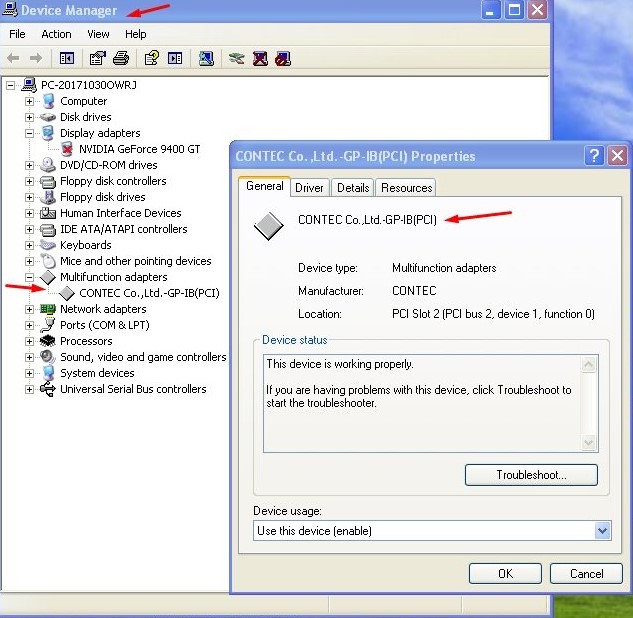Screen dimensions: 633x618
Task: Click the Human Interface Devices icon
Action: (x=48, y=213)
